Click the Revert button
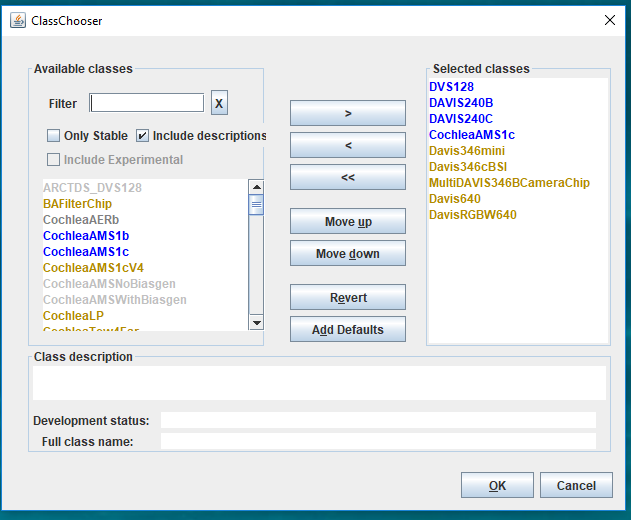 coord(348,297)
